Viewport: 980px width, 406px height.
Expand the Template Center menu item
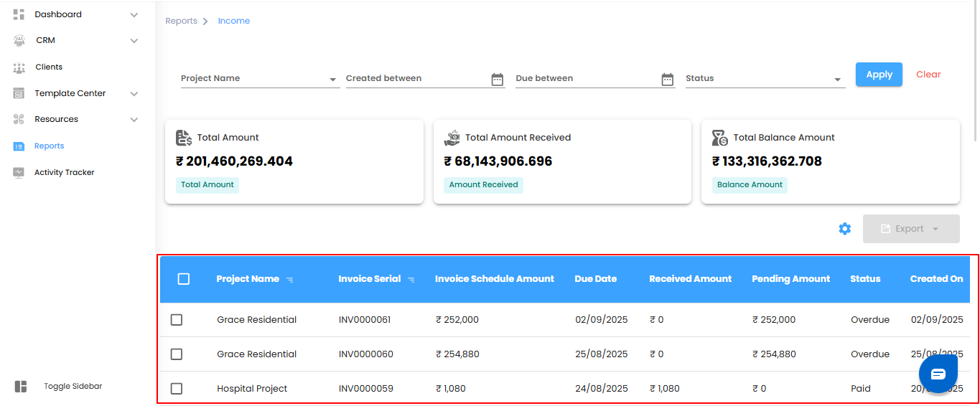pyautogui.click(x=134, y=94)
